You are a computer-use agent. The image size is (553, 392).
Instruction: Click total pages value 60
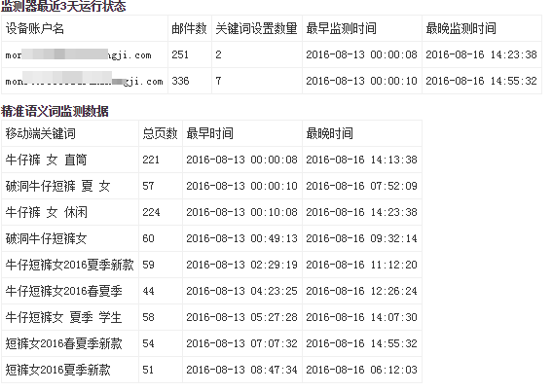coord(148,238)
